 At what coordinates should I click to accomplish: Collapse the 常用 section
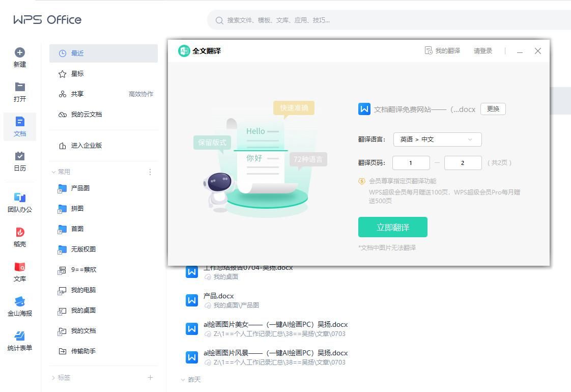click(53, 172)
